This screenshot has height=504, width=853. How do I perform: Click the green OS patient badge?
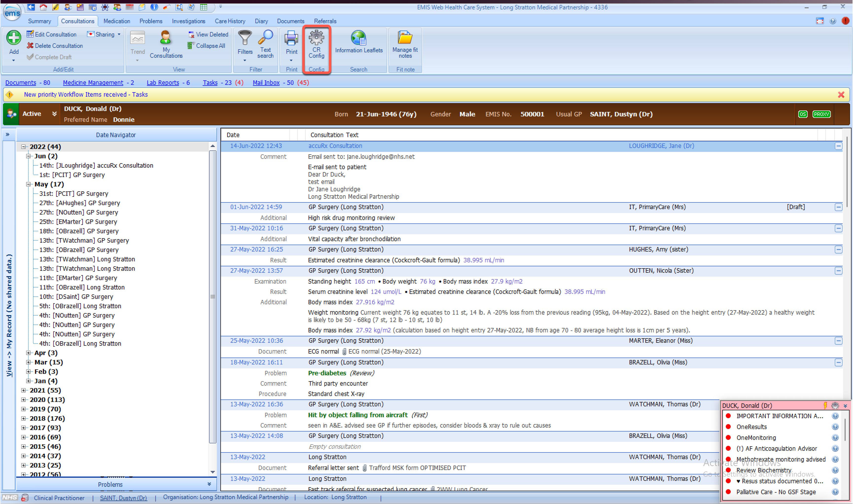pos(803,114)
